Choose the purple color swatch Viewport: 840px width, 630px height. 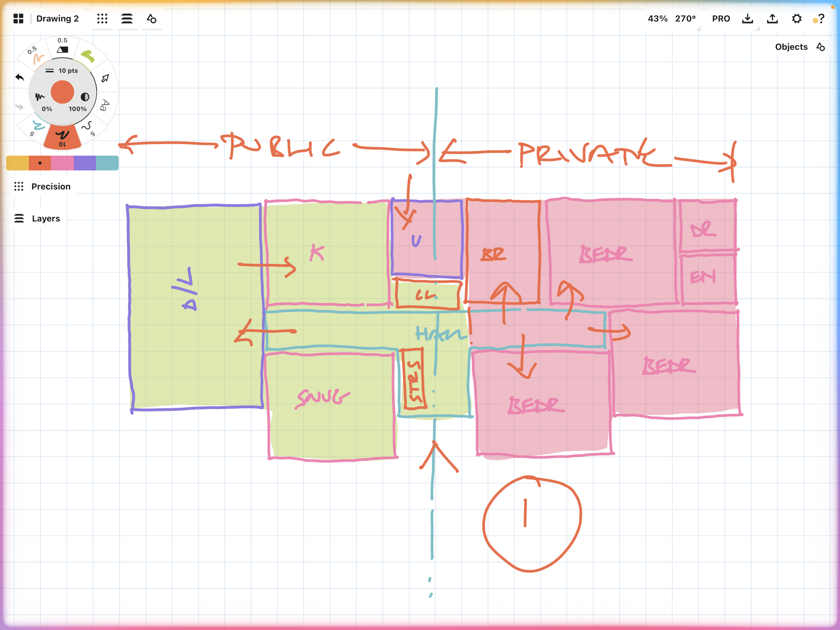[x=85, y=163]
